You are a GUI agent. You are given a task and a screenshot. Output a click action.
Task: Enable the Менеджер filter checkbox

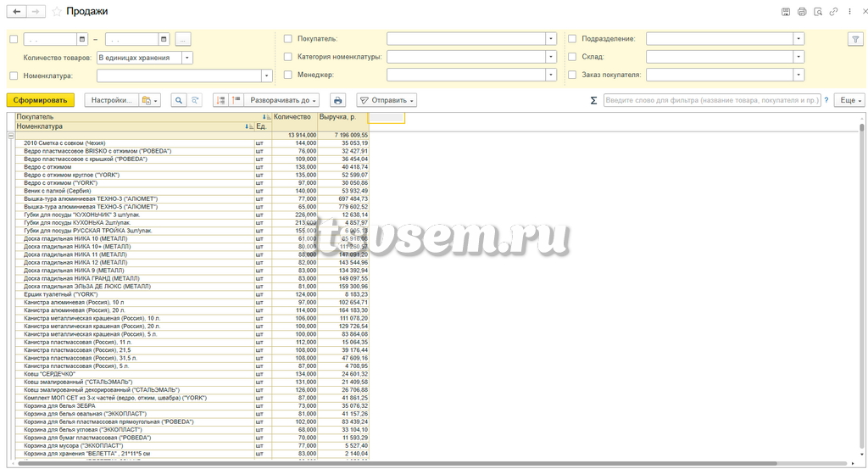click(288, 74)
